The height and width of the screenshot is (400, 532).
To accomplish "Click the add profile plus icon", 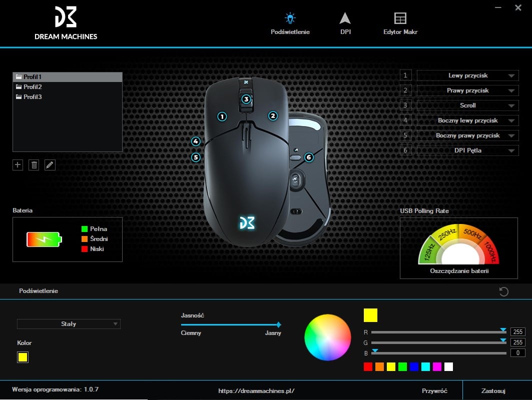I will tap(18, 165).
